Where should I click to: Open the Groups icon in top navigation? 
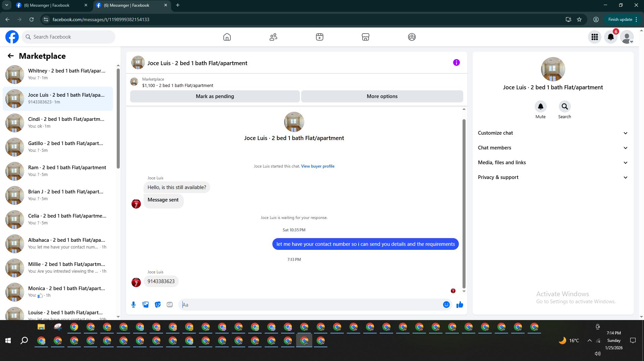click(412, 37)
